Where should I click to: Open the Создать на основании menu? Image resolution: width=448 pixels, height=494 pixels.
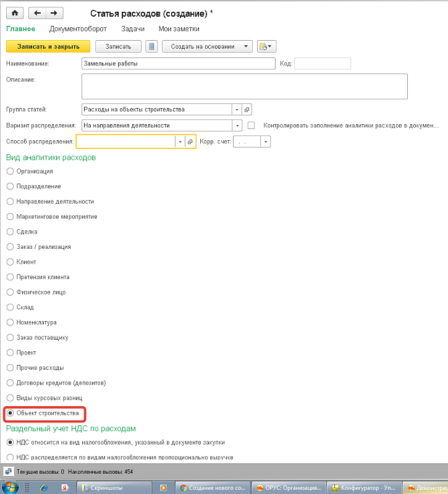pos(207,46)
